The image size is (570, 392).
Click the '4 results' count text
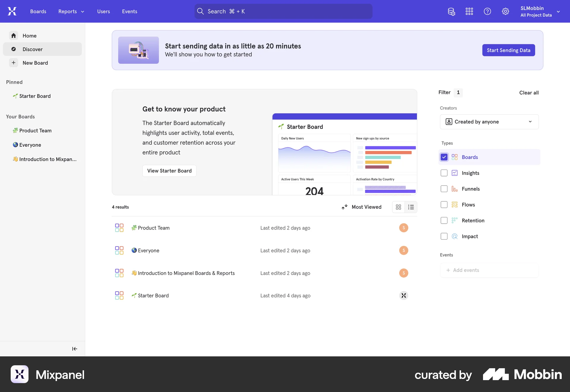pos(120,207)
